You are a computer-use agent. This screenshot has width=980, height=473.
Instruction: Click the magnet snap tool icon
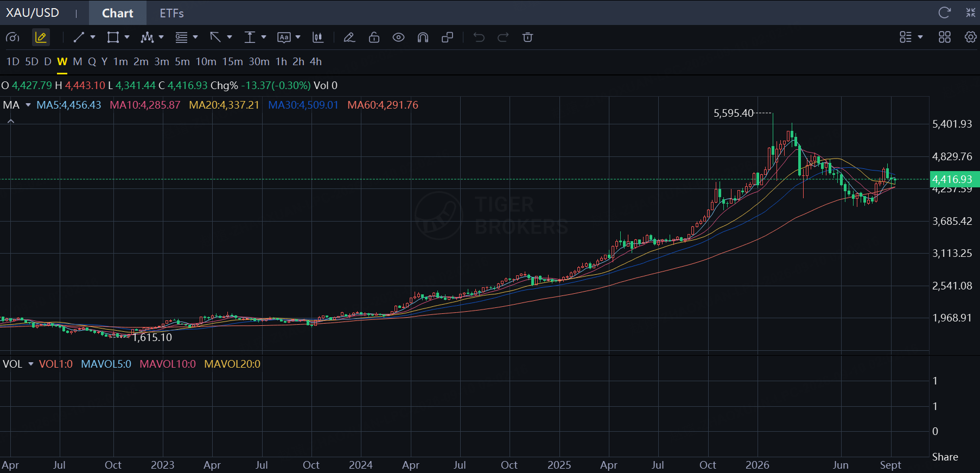click(423, 37)
